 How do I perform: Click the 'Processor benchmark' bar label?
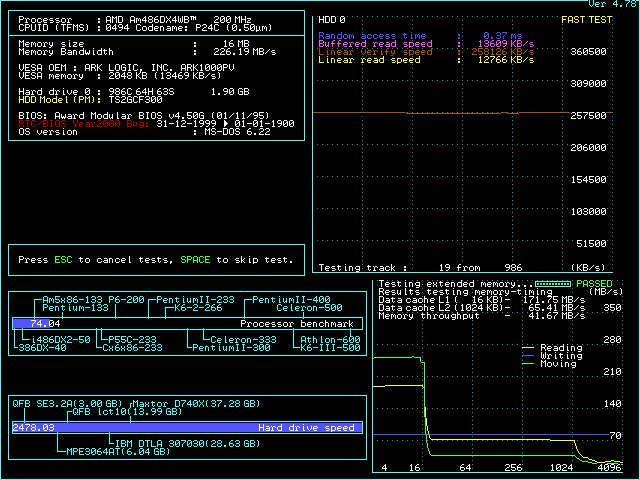(x=297, y=324)
